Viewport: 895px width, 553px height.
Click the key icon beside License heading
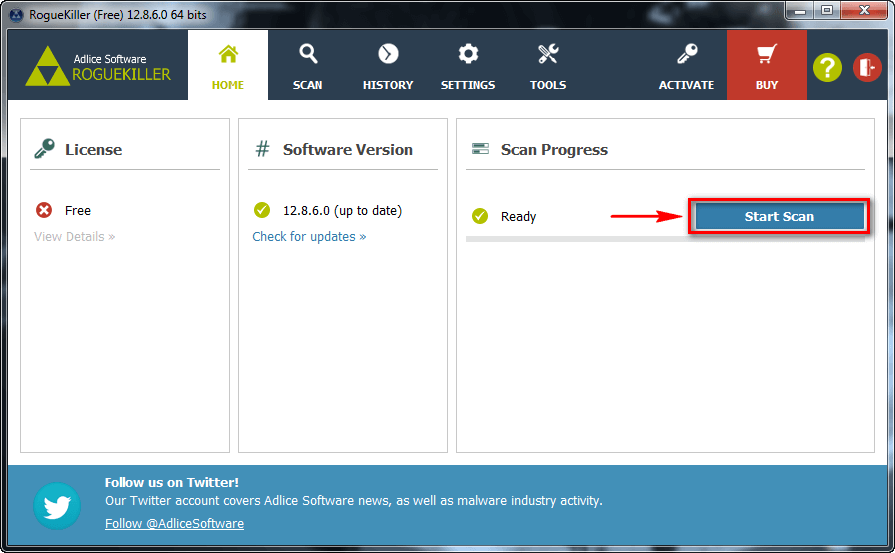44,149
